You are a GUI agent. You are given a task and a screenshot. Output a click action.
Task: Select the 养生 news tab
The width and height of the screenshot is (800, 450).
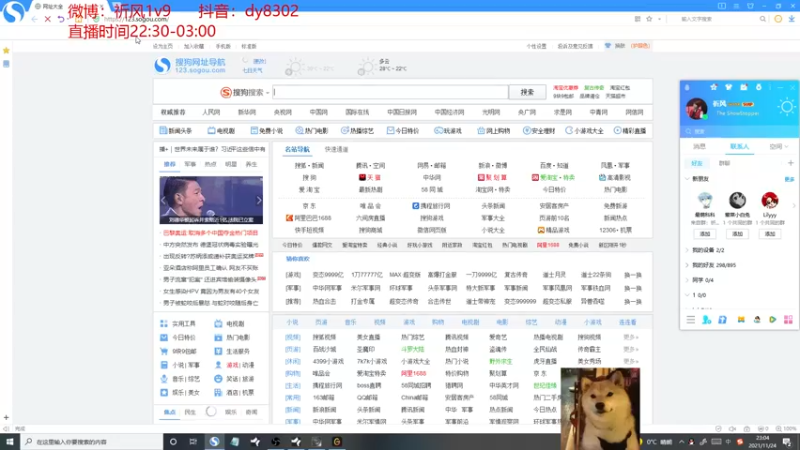tap(252, 164)
